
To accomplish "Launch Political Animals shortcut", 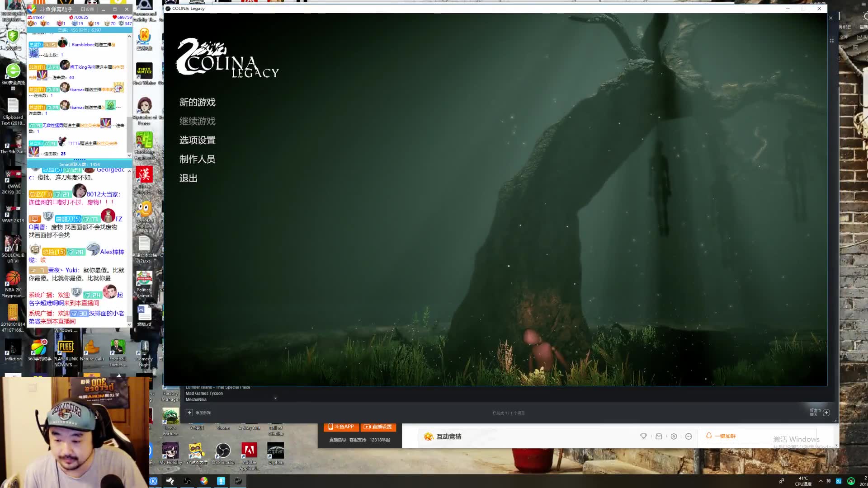I will pyautogui.click(x=144, y=284).
